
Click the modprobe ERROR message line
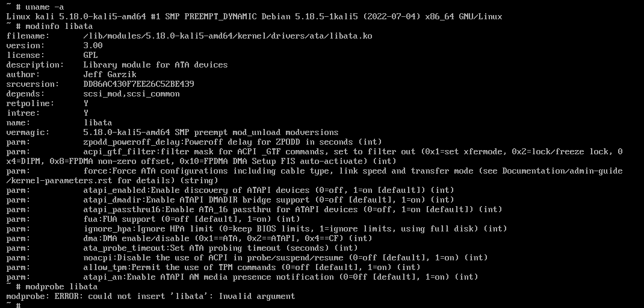pyautogui.click(x=150, y=296)
